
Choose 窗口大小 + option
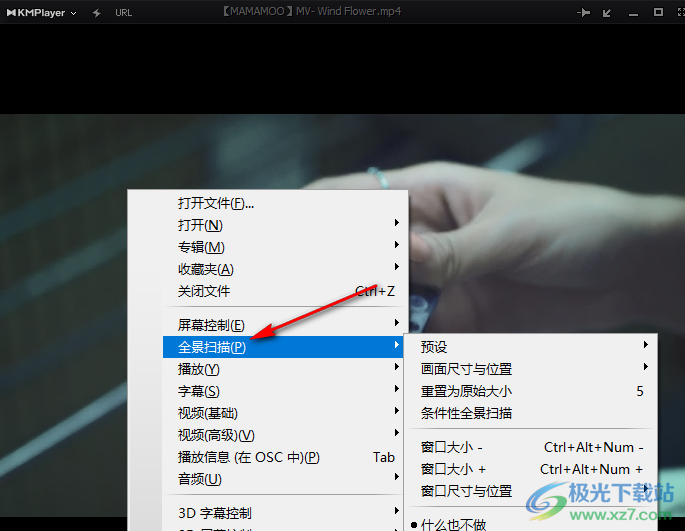click(532, 469)
